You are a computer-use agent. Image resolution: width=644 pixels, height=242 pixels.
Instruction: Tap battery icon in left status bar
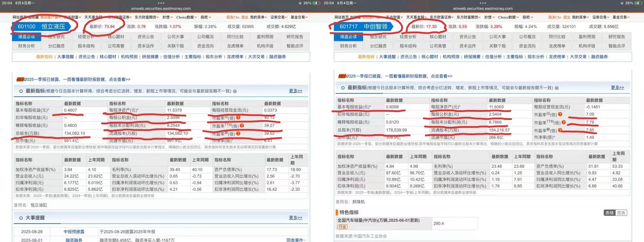[x=316, y=3]
